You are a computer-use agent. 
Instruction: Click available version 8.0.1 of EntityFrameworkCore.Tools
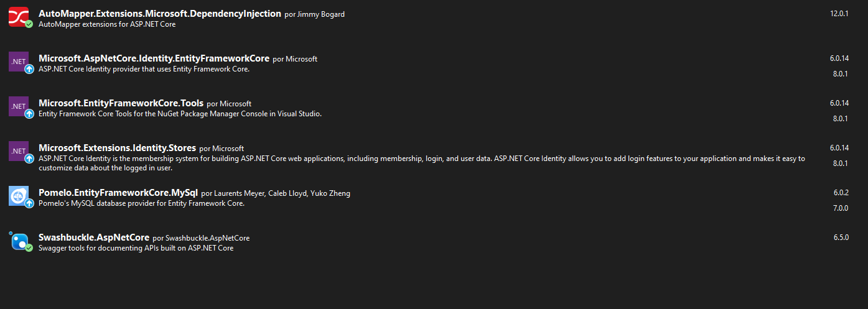(841, 118)
